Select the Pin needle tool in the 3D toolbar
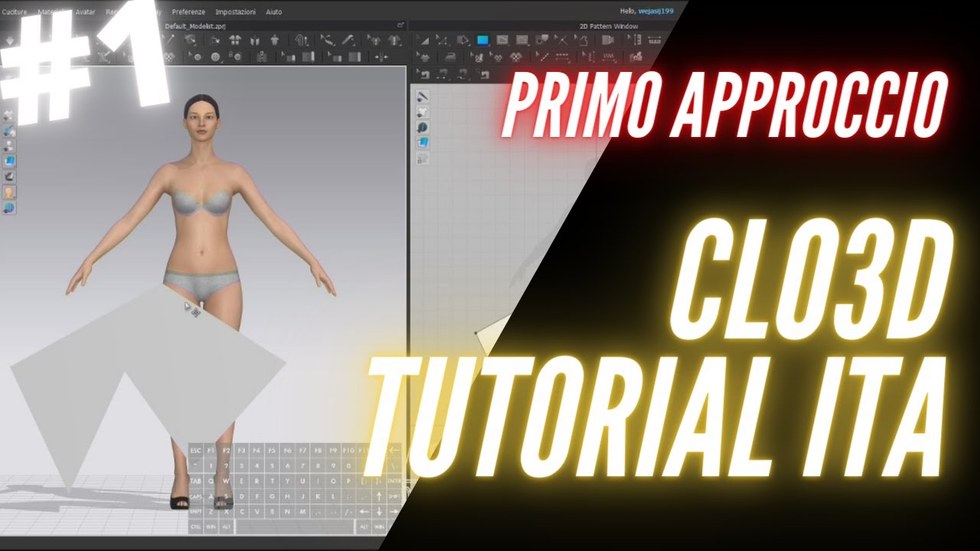Screen dimensions: 980x551 pyautogui.click(x=170, y=40)
